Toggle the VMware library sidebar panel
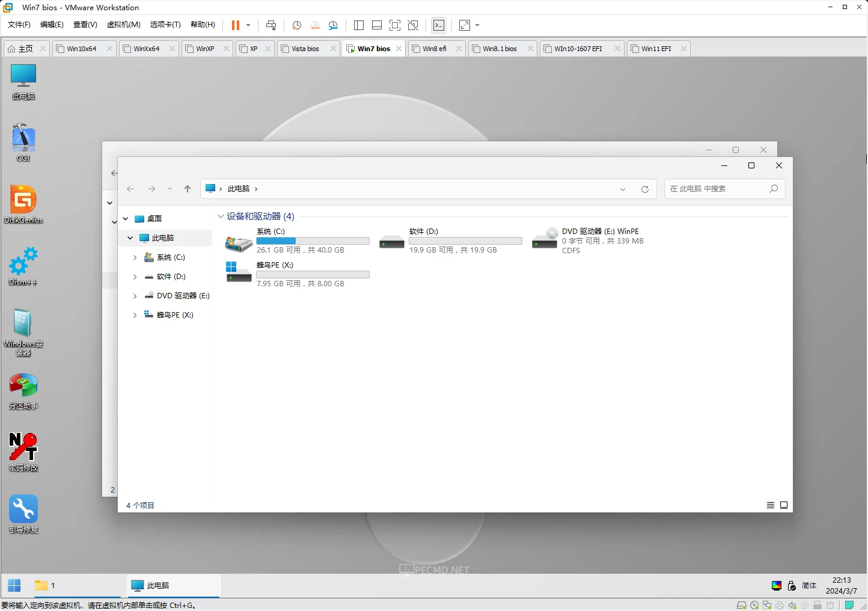Viewport: 868px width, 611px height. coord(359,25)
